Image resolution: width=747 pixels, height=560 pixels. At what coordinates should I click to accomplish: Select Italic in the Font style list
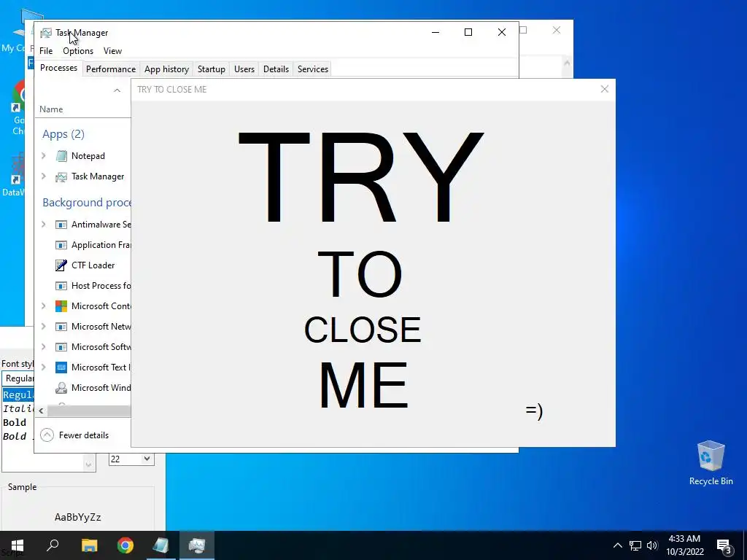18,408
